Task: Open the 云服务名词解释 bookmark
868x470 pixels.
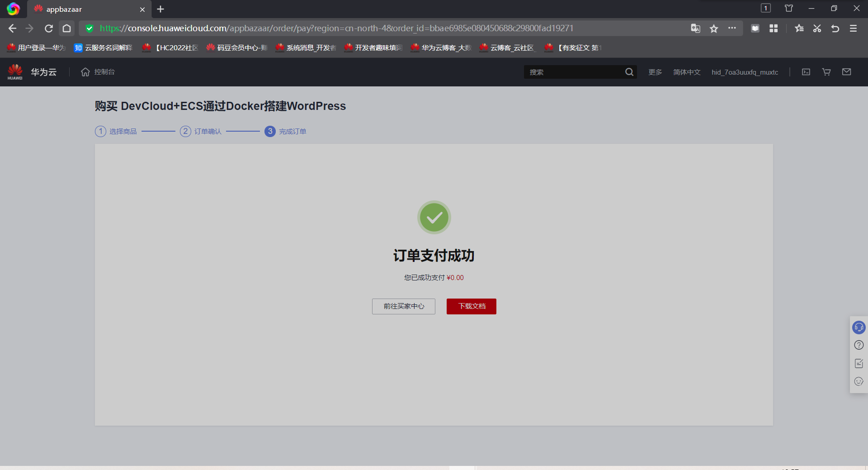Action: pos(103,47)
